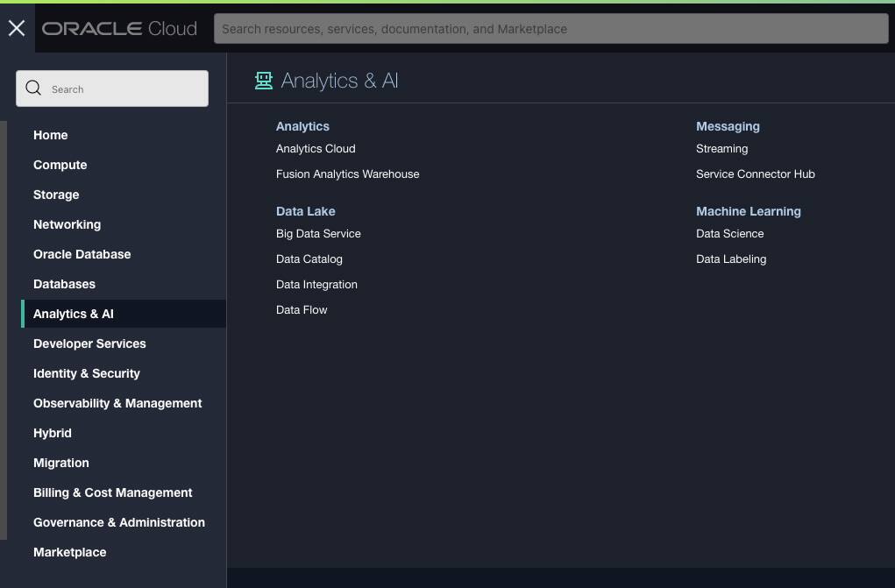Viewport: 895px width, 588px height.
Task: Open the Storage category
Action: pos(56,195)
